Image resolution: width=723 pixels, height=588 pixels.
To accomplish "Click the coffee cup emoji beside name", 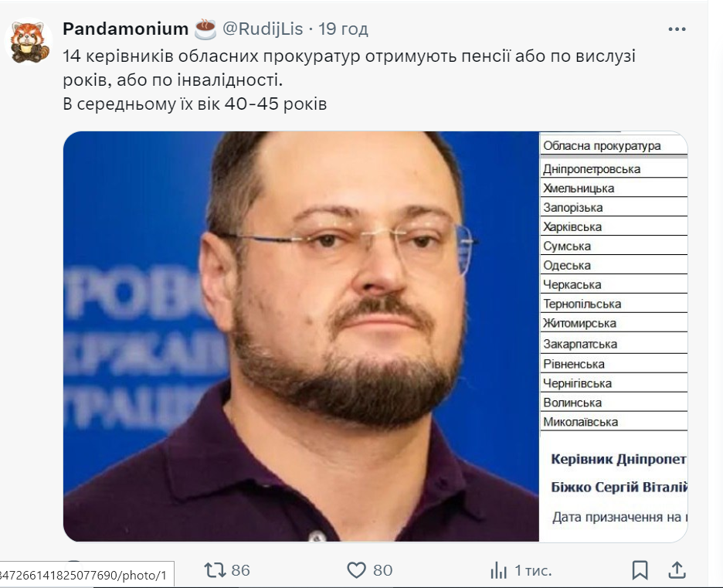I will click(205, 29).
